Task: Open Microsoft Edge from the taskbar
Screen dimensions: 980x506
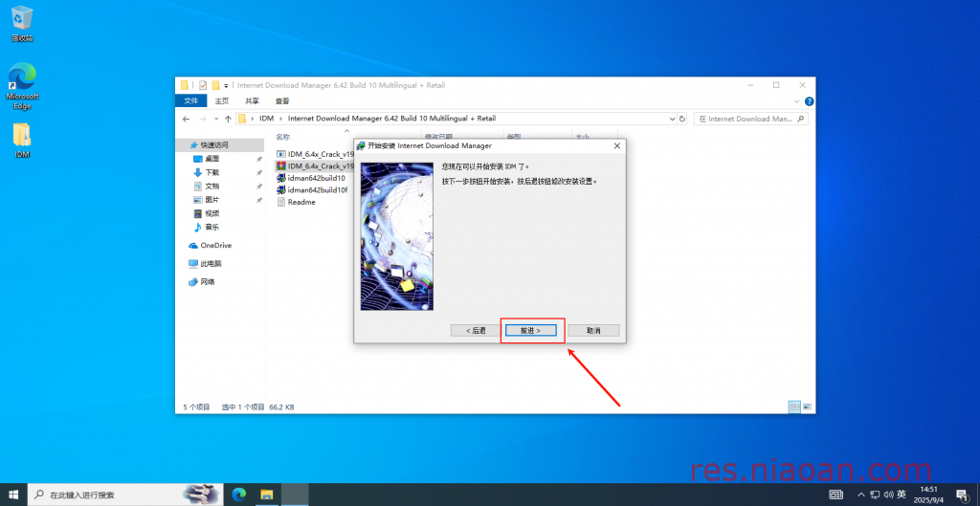Action: pyautogui.click(x=239, y=495)
